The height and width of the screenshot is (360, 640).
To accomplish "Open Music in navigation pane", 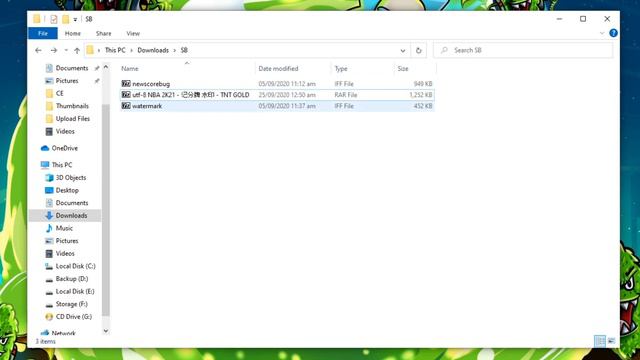I will 64,228.
